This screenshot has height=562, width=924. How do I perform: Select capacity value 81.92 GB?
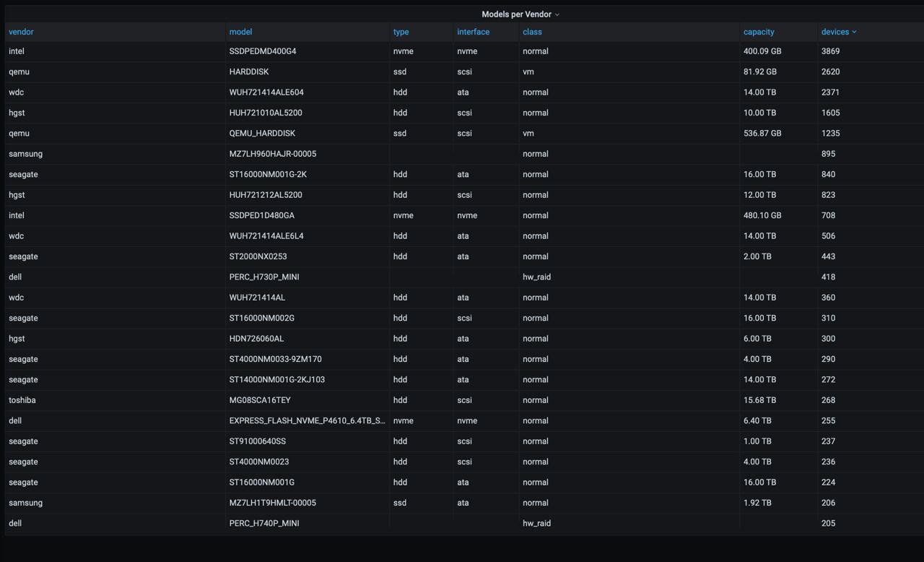pyautogui.click(x=760, y=72)
